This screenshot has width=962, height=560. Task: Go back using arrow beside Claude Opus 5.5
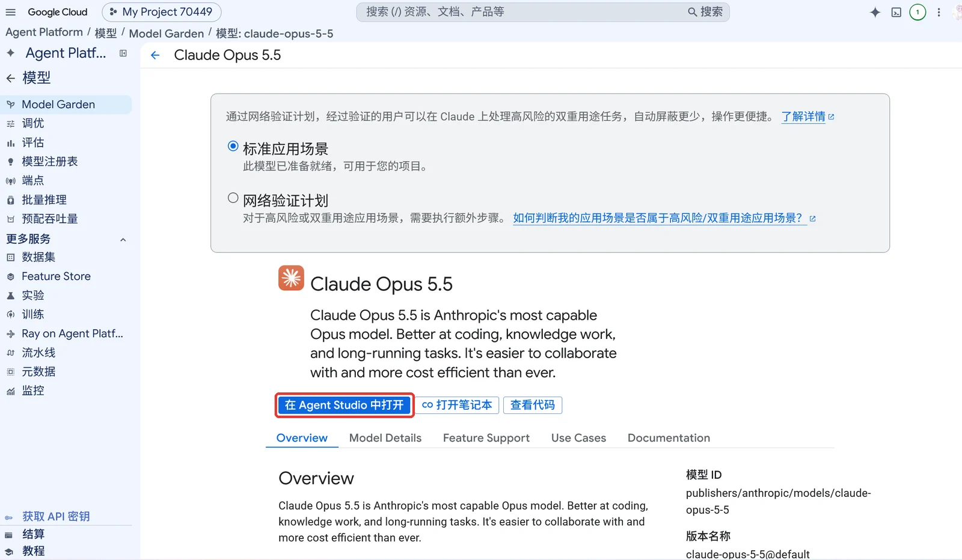(155, 55)
